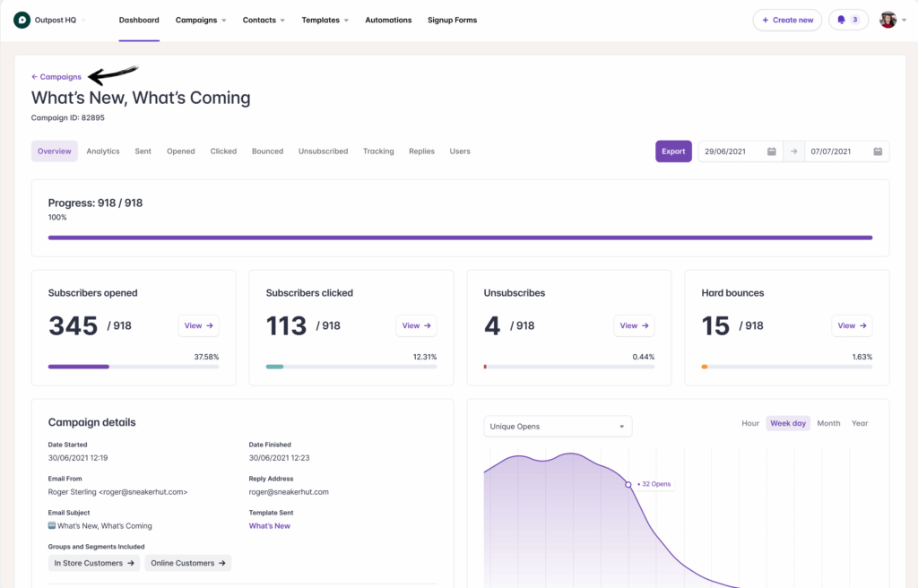The height and width of the screenshot is (588, 918).
Task: Open the What's New template link
Action: pos(269,525)
